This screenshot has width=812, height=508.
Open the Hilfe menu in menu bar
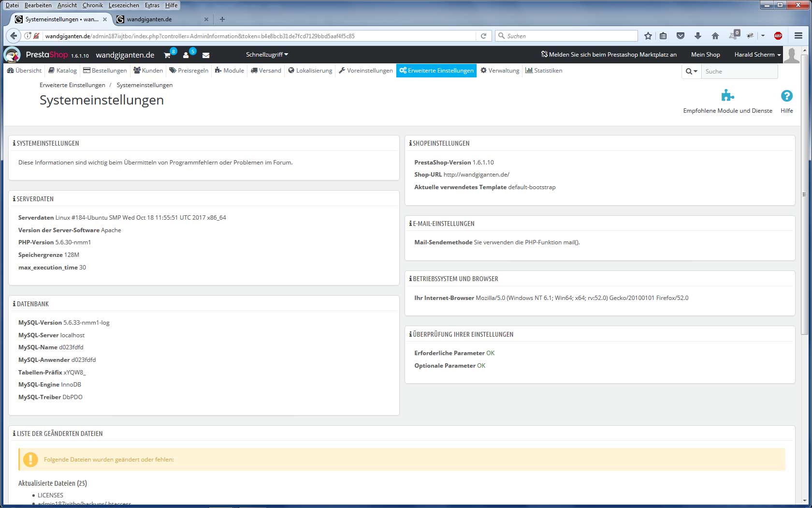click(171, 5)
